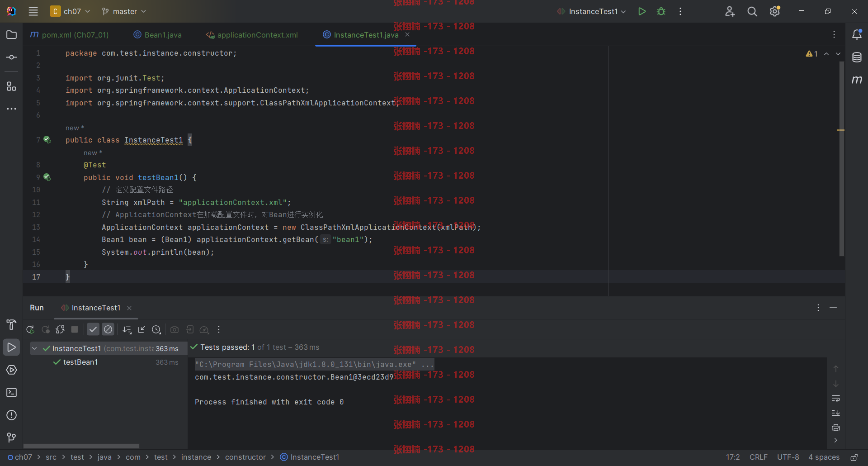
Task: Go to previous highlighted error
Action: click(x=826, y=54)
